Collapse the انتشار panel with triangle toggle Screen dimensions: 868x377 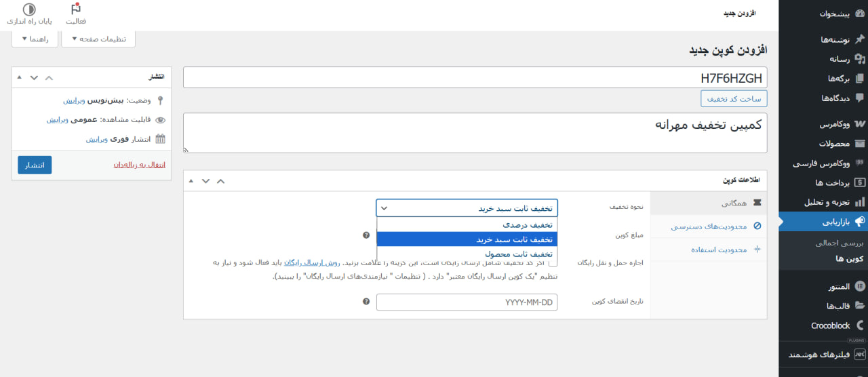(19, 77)
